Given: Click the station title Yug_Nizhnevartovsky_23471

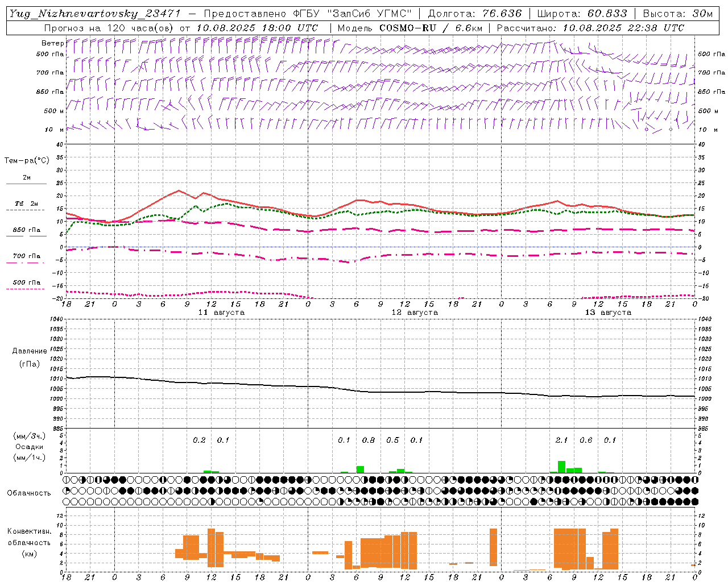Looking at the screenshot, I should coord(95,14).
